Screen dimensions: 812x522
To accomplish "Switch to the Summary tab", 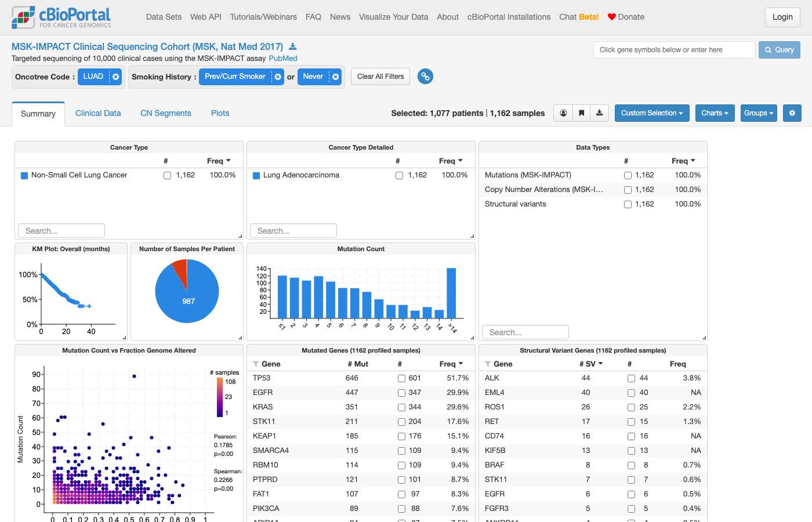I will 38,114.
